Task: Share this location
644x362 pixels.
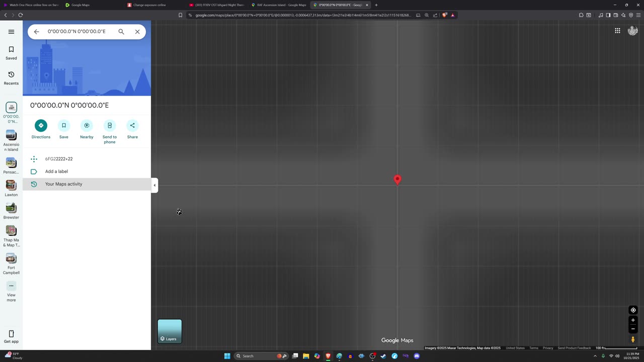Action: [132, 129]
